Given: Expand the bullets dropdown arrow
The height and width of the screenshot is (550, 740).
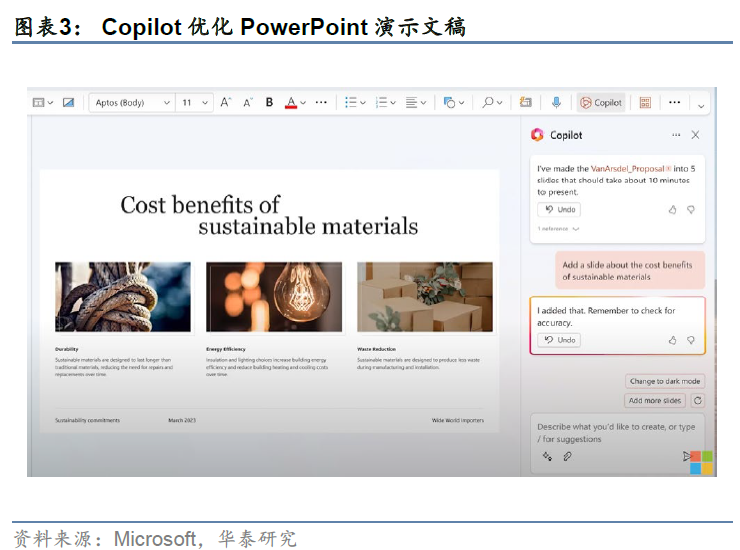Looking at the screenshot, I should [362, 102].
